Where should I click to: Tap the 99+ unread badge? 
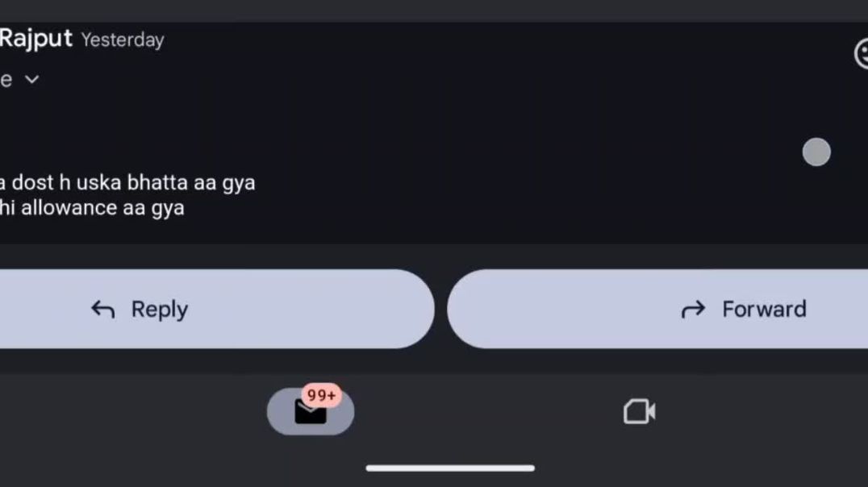[322, 396]
